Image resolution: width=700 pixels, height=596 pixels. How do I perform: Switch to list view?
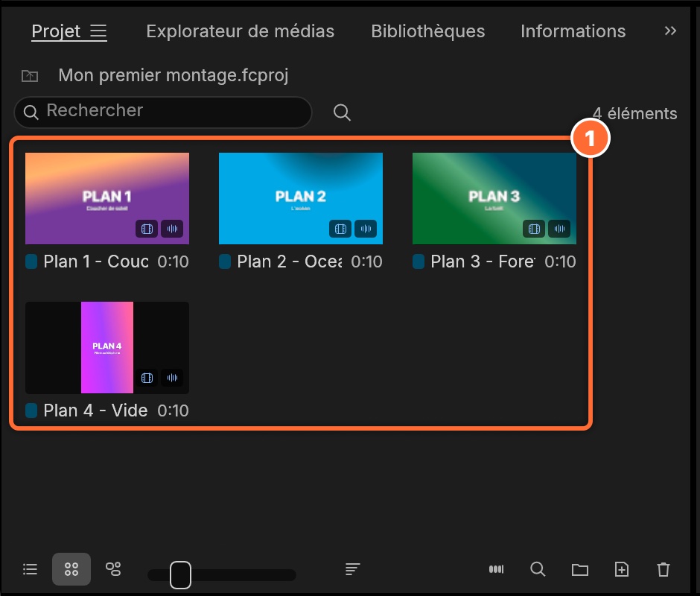tap(30, 569)
